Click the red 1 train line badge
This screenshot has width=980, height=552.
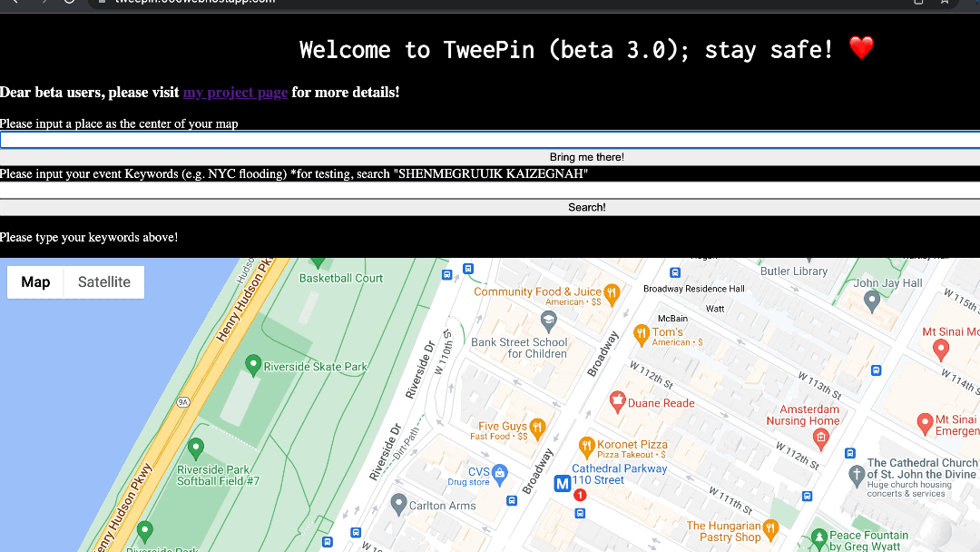tap(580, 495)
